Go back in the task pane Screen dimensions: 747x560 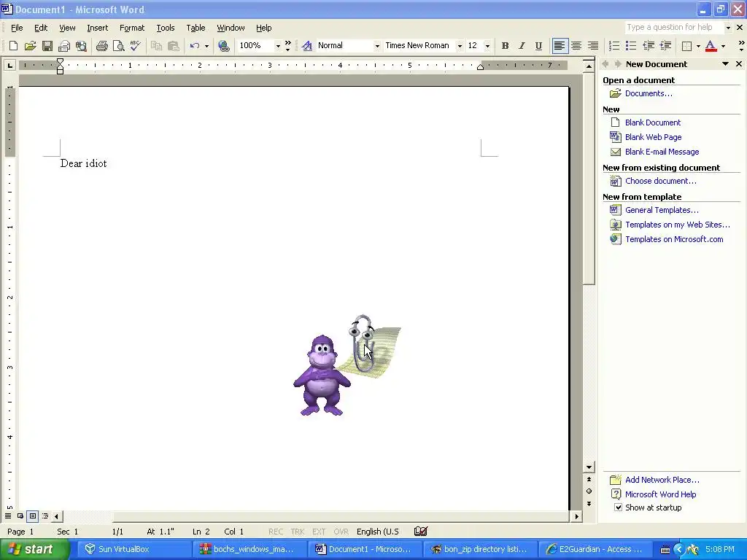click(605, 64)
